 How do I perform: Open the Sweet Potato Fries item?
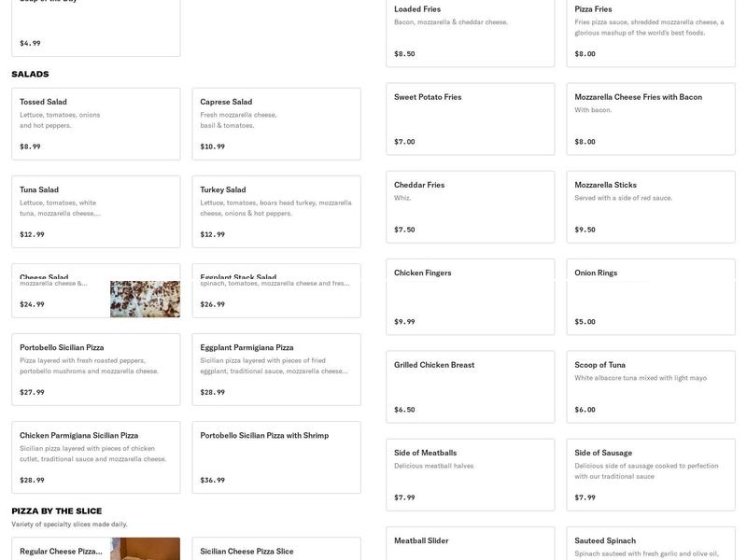(x=470, y=119)
